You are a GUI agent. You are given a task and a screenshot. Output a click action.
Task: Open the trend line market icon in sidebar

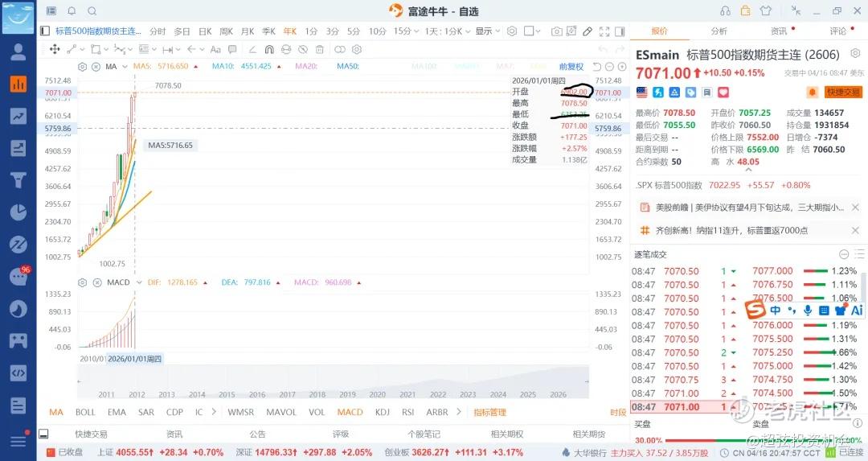18,116
